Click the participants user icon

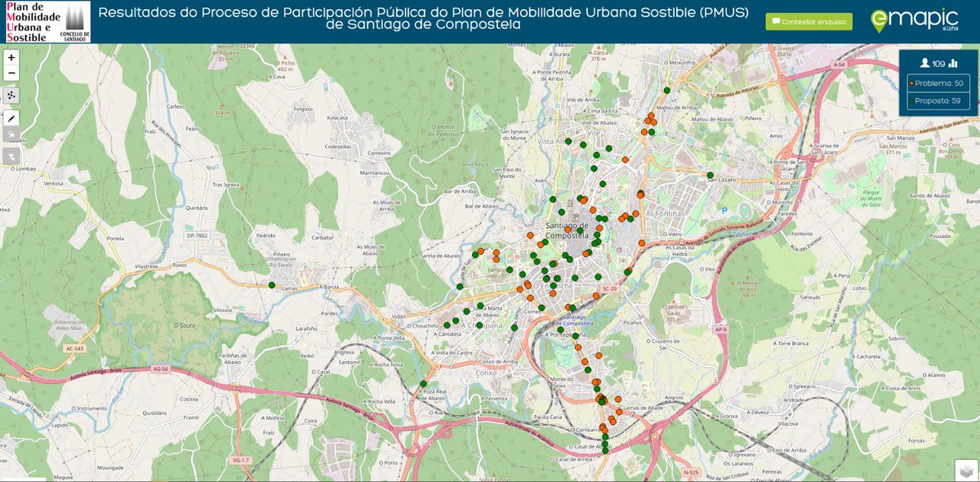pos(924,63)
